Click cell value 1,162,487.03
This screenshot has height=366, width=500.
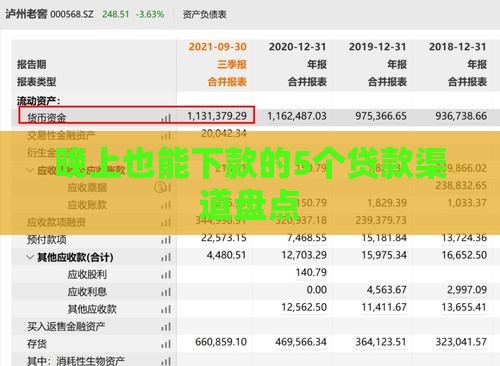[297, 116]
